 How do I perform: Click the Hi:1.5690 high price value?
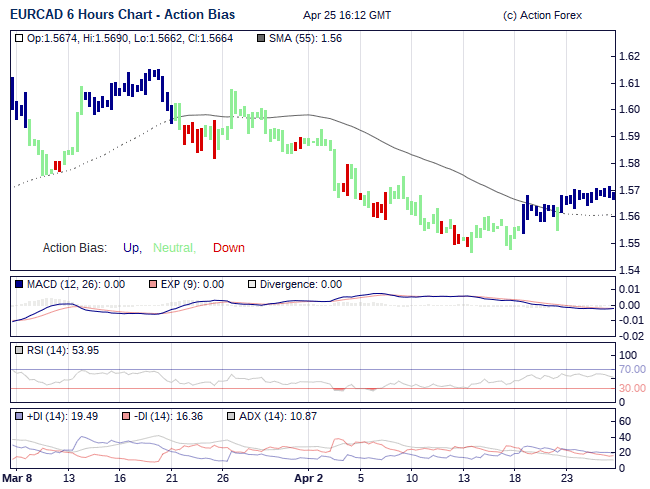pyautogui.click(x=105, y=39)
